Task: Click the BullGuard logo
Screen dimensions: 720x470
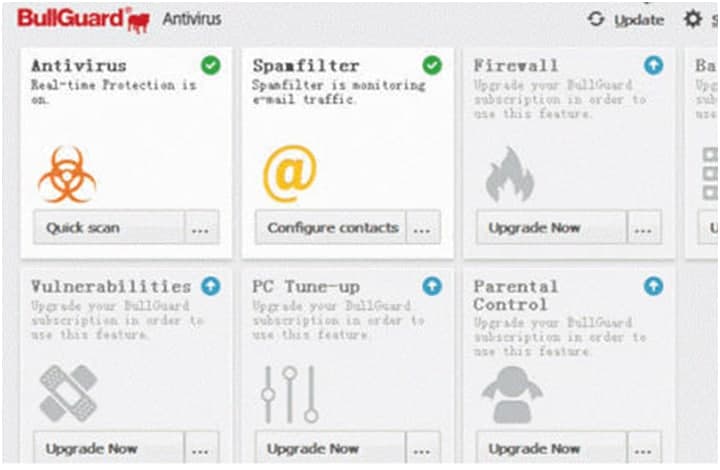Action: (84, 19)
